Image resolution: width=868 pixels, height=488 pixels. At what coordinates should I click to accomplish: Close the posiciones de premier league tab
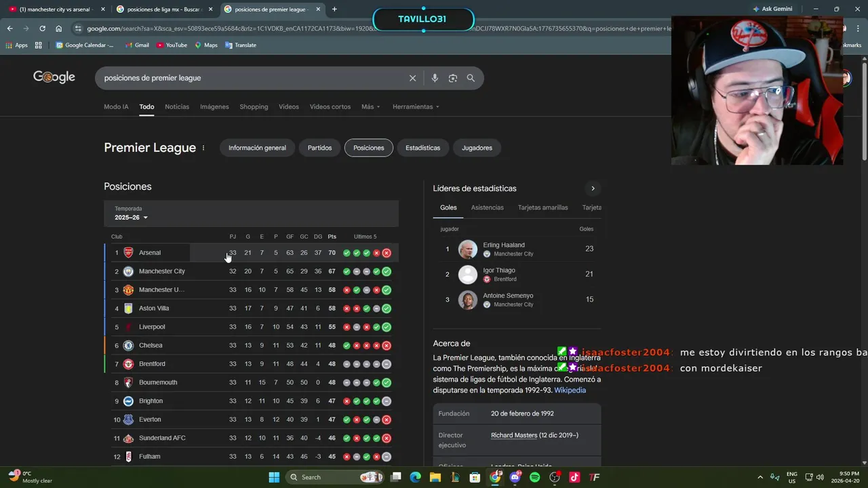[317, 9]
